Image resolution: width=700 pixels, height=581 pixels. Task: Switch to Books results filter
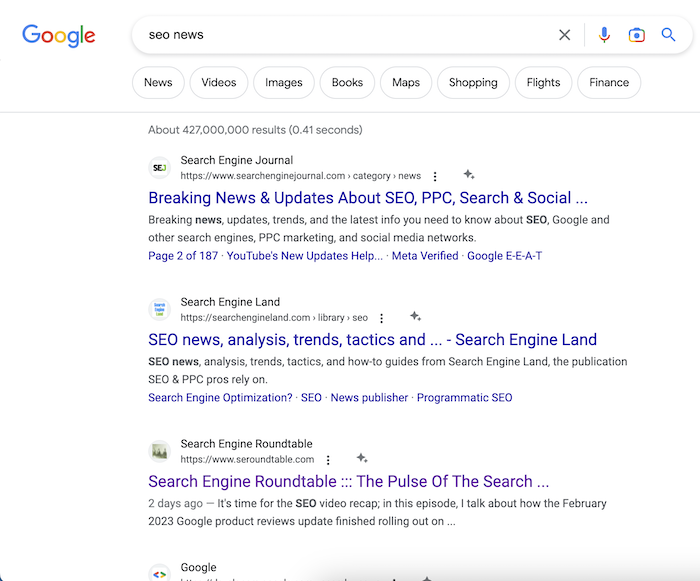[x=347, y=83]
